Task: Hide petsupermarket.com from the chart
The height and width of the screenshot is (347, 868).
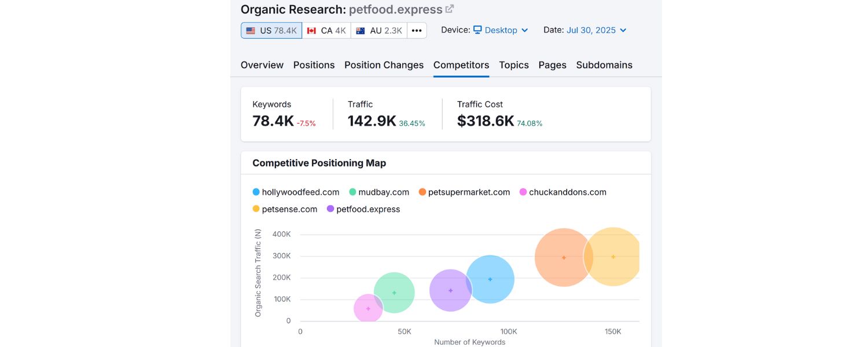Action: click(x=464, y=192)
